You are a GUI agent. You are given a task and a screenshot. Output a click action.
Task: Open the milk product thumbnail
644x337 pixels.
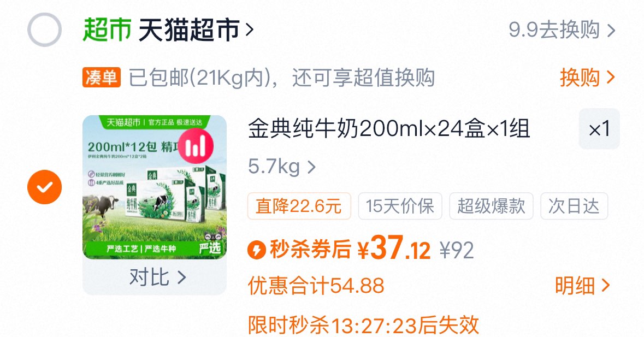(x=155, y=187)
